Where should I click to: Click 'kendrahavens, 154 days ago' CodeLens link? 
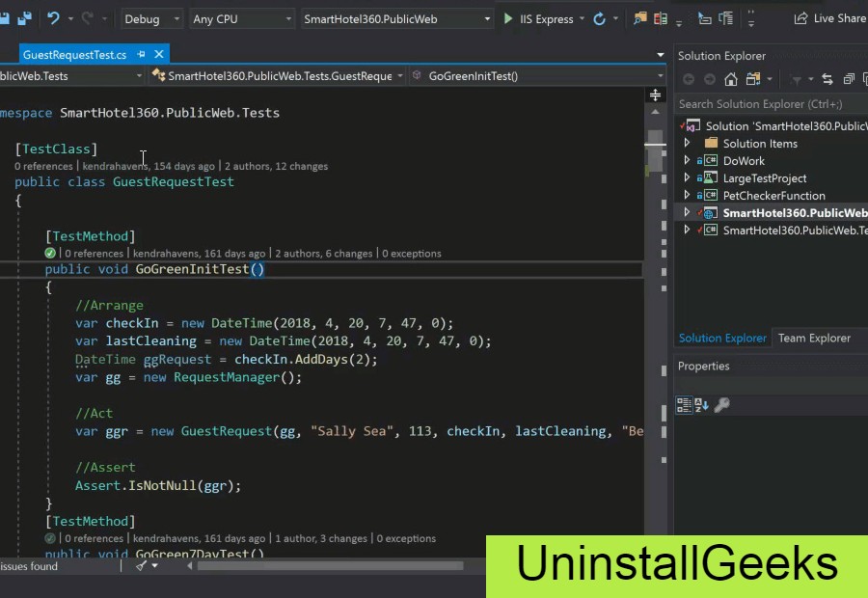tap(149, 166)
